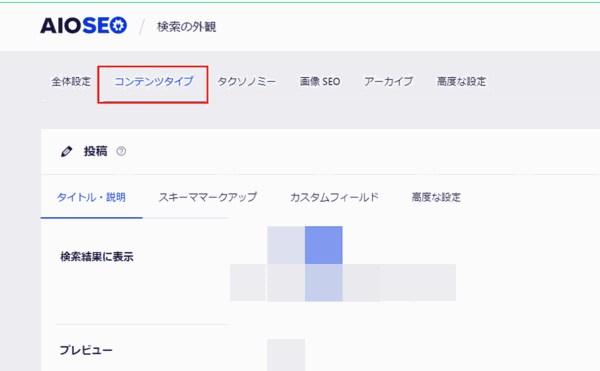Click the AIOSEO logo
The width and height of the screenshot is (600, 371).
[83, 26]
